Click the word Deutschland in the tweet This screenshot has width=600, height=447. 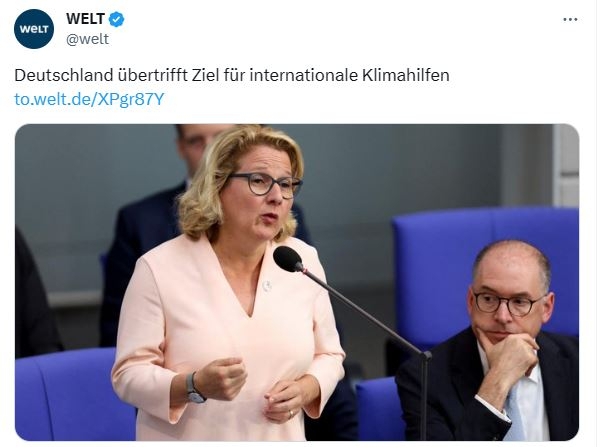tap(64, 75)
